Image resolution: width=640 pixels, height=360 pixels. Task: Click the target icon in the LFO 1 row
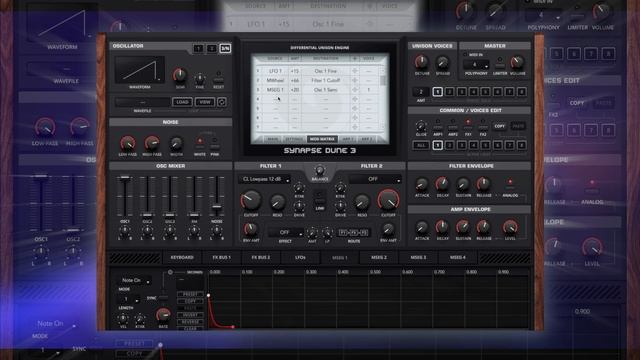click(355, 71)
